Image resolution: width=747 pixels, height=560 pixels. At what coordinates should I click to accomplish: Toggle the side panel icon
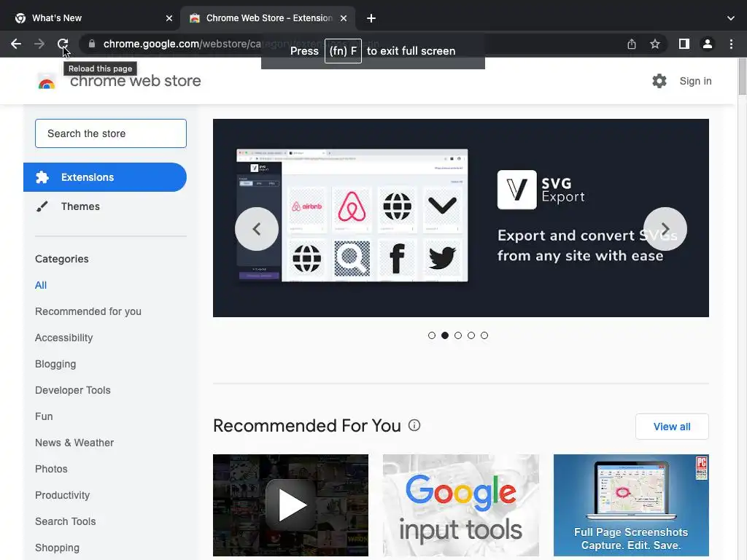tap(684, 44)
